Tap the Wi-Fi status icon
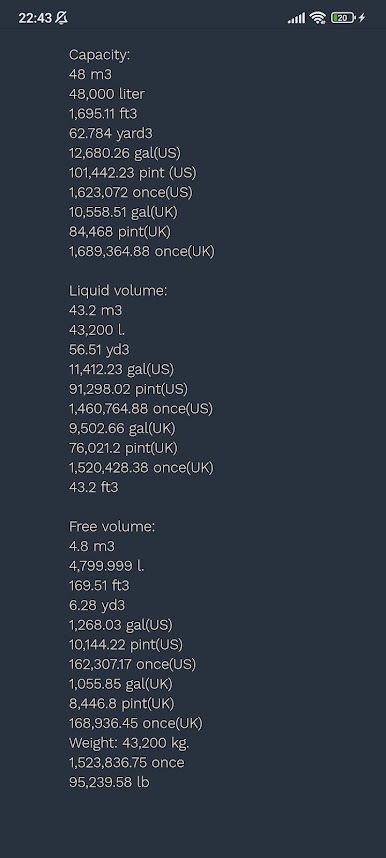Screen dimensions: 386x858 318,18
